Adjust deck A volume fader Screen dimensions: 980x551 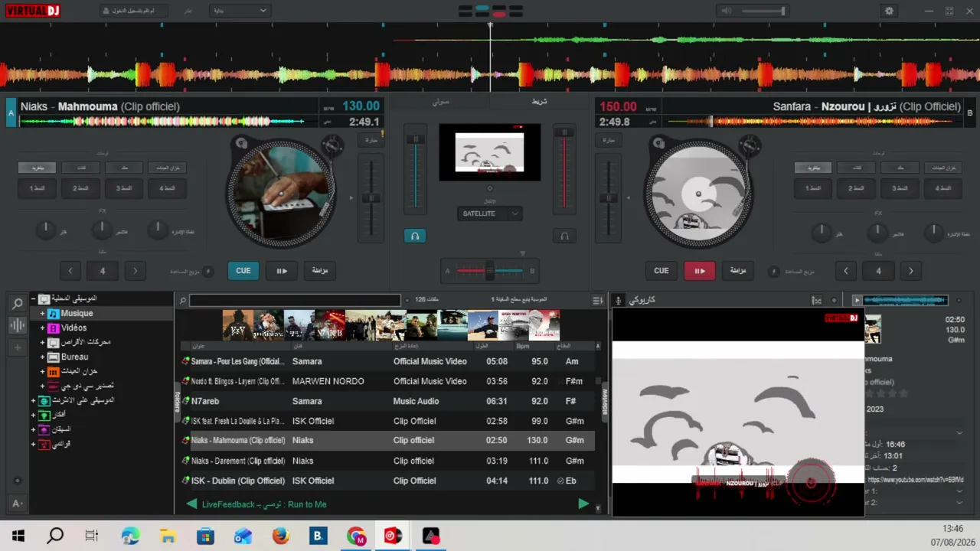416,171
